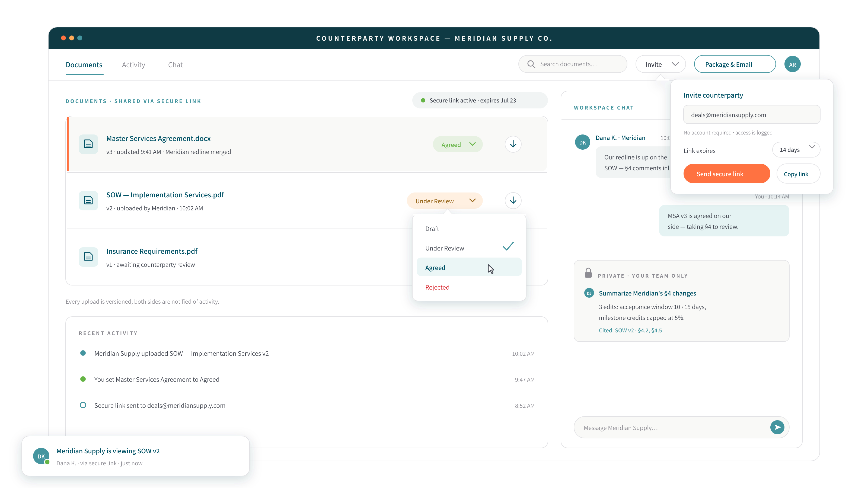This screenshot has height=488, width=868.
Task: Choose Rejected in the status menu
Action: tap(469, 287)
